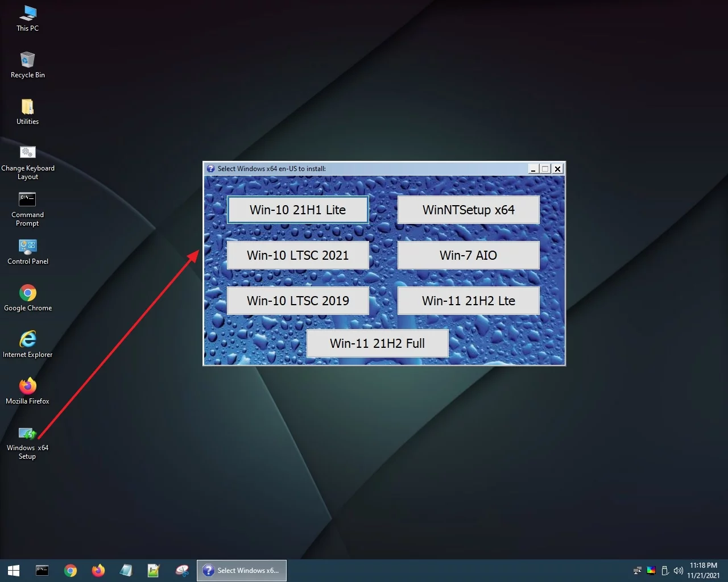Choose Win-10 21H1 Lite to install
728x582 pixels.
click(298, 210)
